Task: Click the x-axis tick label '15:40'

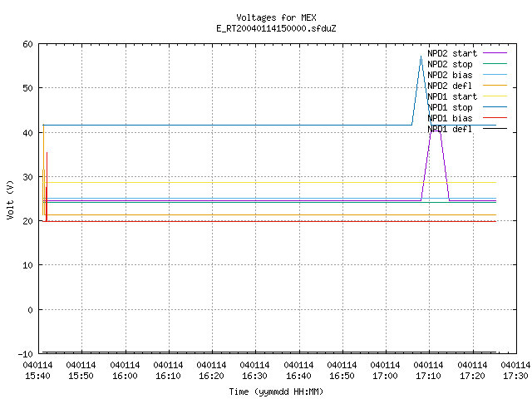Action: click(38, 376)
